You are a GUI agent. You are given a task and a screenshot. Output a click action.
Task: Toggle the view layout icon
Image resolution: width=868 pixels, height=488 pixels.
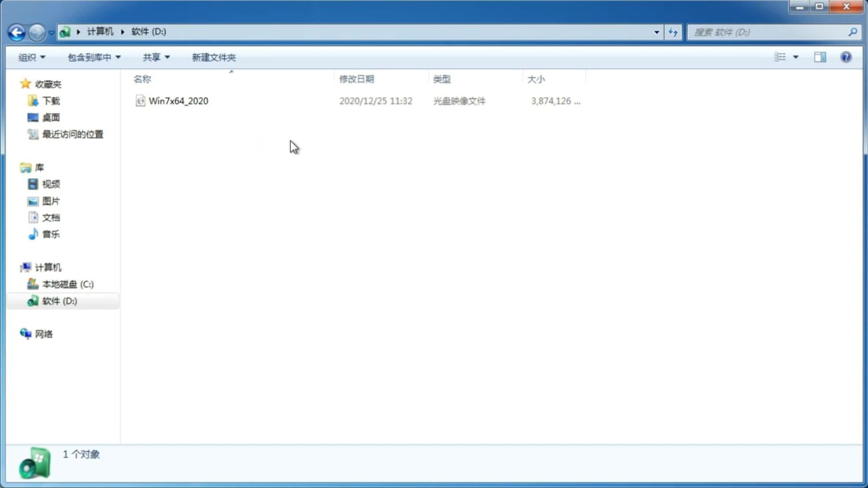click(x=820, y=56)
